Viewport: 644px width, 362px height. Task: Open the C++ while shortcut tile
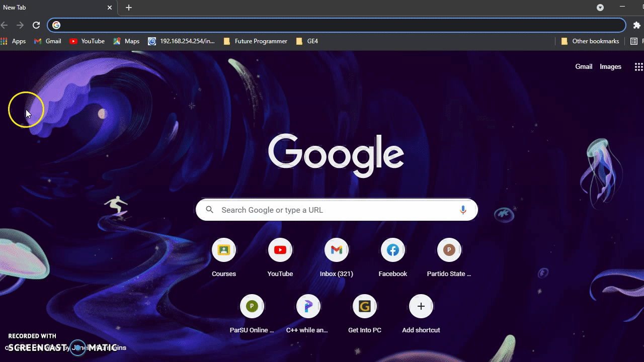[308, 315]
